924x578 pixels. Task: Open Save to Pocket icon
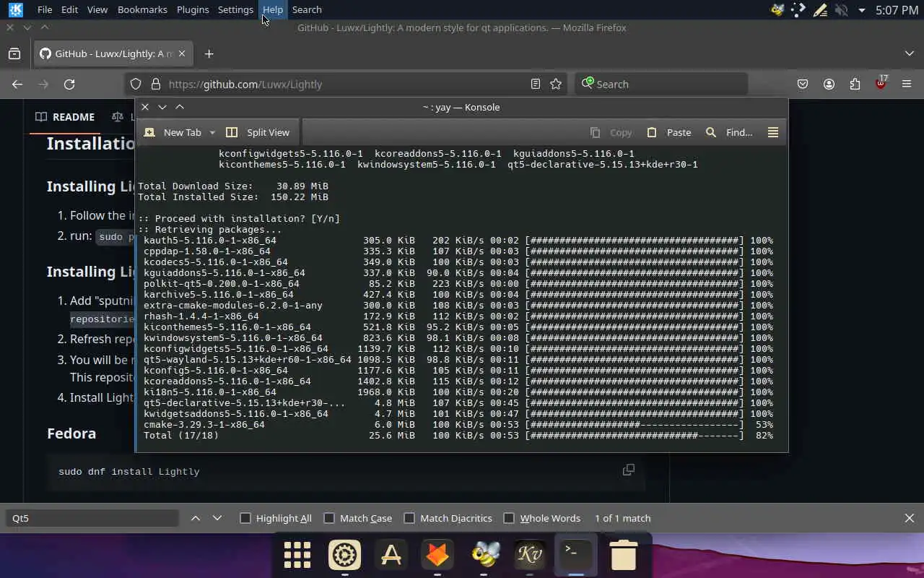(803, 84)
